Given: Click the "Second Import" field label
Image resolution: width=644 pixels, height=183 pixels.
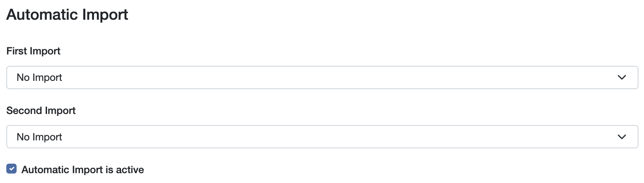Looking at the screenshot, I should pos(41,110).
